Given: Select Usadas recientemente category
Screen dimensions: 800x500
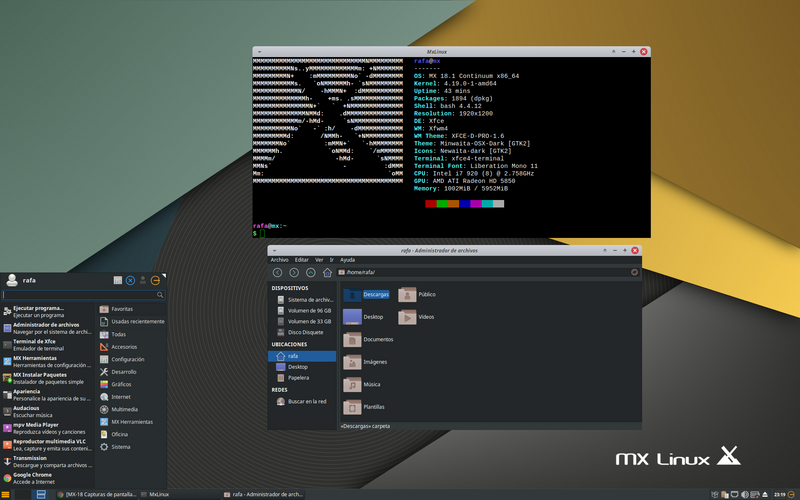Looking at the screenshot, I should (x=131, y=321).
